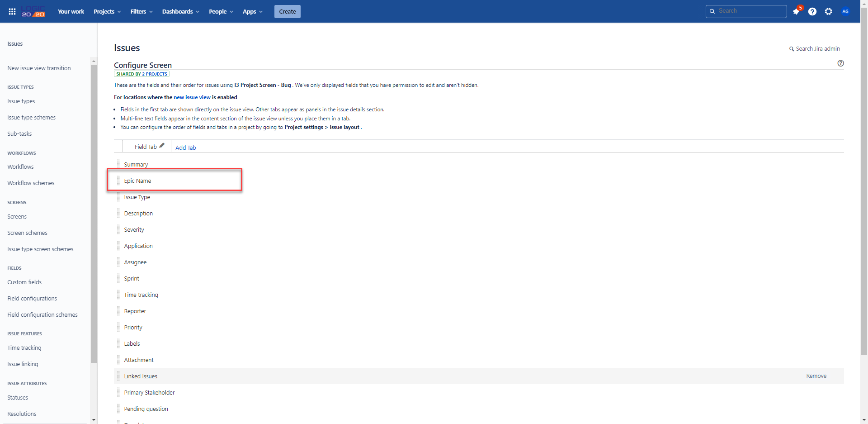Open the app switcher grid icon

coord(12,11)
